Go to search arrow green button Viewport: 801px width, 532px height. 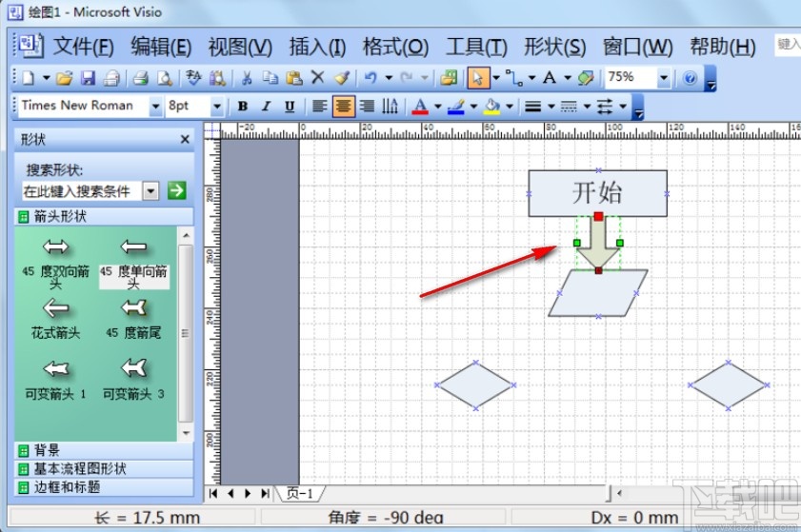point(177,191)
